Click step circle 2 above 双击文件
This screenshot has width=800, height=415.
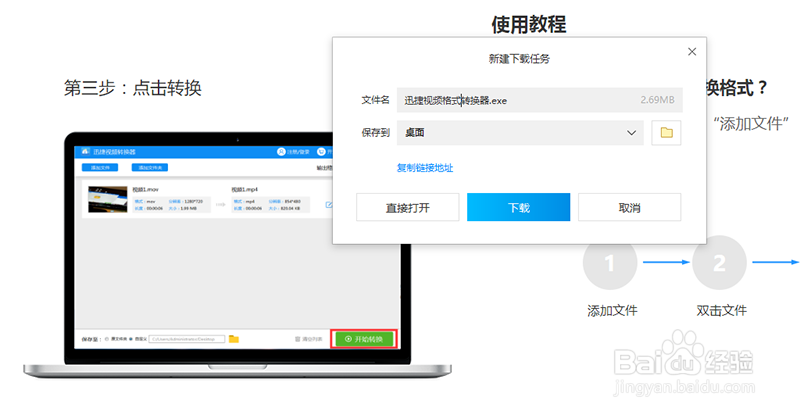click(x=719, y=263)
